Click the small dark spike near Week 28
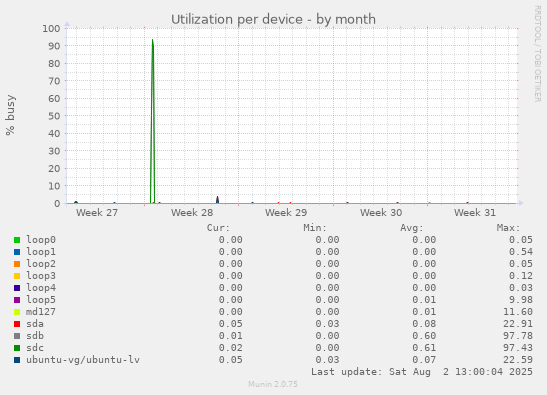This screenshot has width=547, height=395. pos(217,199)
